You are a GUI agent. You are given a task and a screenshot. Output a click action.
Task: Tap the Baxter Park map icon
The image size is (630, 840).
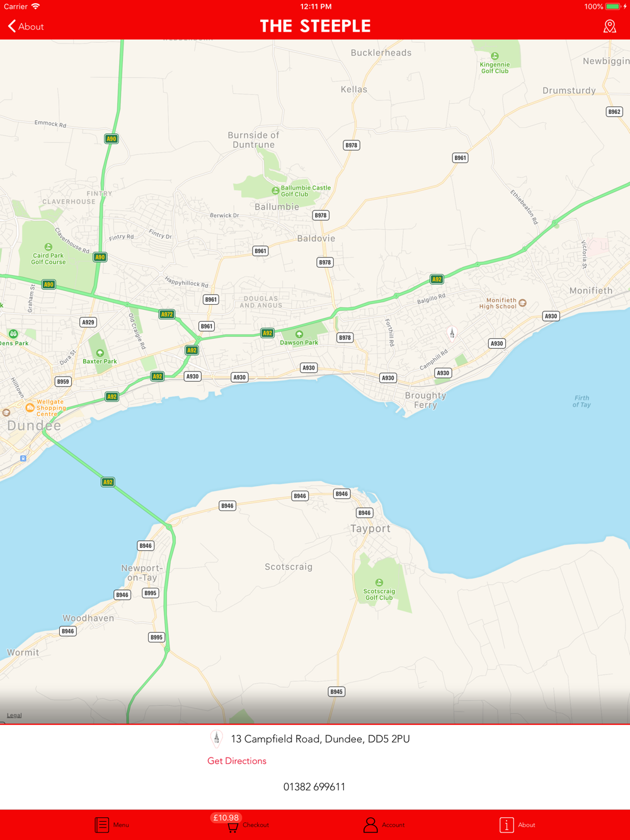pyautogui.click(x=100, y=353)
